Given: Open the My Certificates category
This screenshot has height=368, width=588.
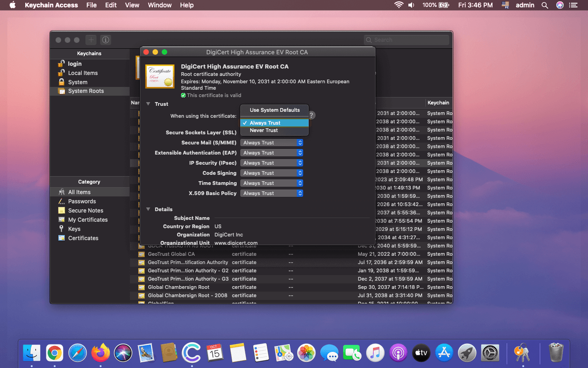Looking at the screenshot, I should pos(88,220).
